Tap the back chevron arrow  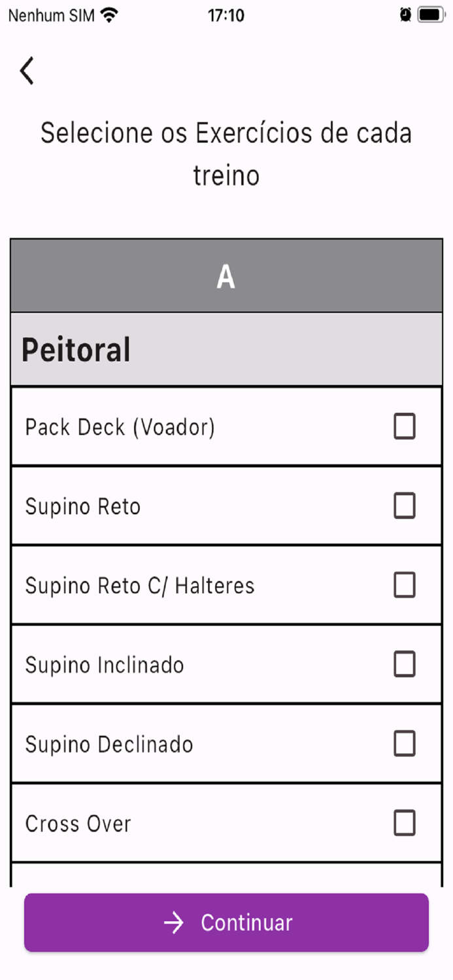[x=26, y=70]
